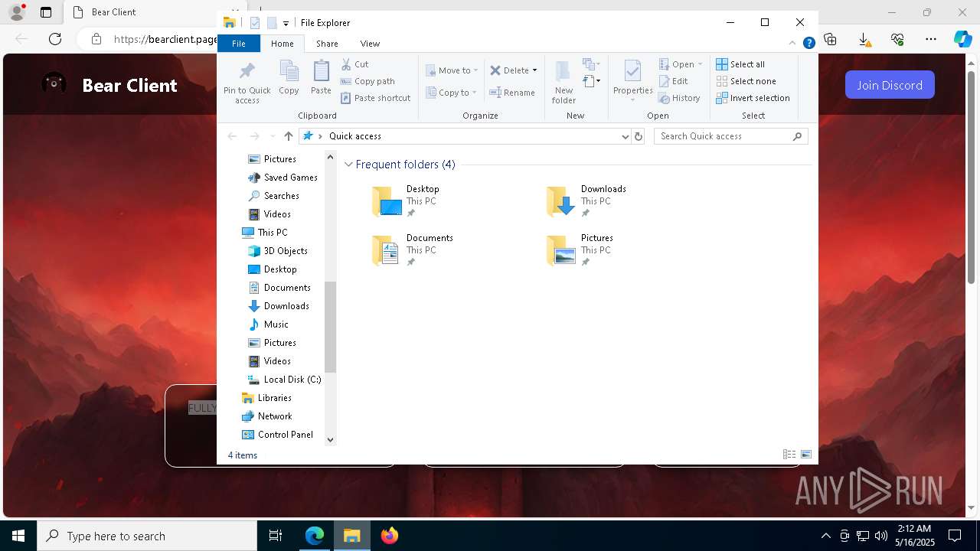980x551 pixels.
Task: Click Copy path in Clipboard group
Action: pos(367,81)
